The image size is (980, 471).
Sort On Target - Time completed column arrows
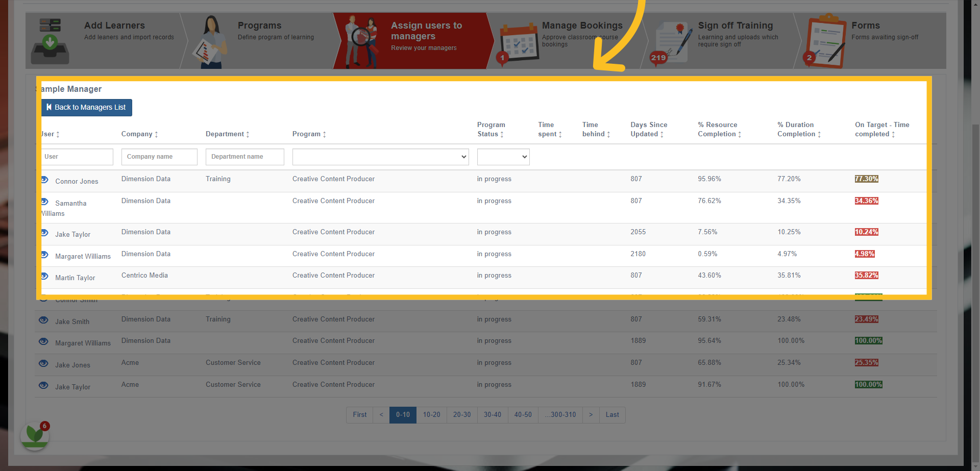[893, 135]
